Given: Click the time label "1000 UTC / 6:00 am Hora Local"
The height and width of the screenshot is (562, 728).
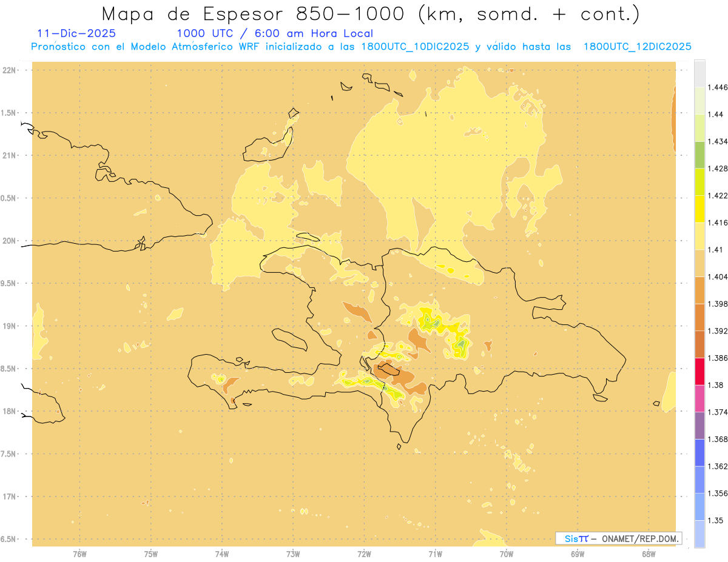Looking at the screenshot, I should click(x=275, y=33).
